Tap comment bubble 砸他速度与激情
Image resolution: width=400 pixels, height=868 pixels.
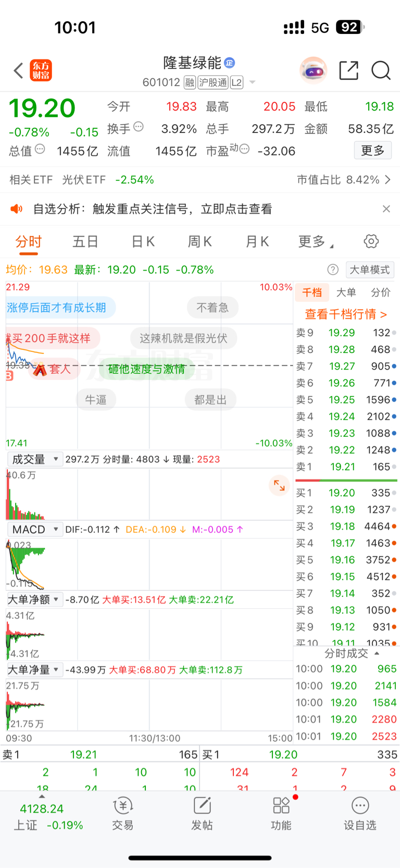tap(146, 369)
